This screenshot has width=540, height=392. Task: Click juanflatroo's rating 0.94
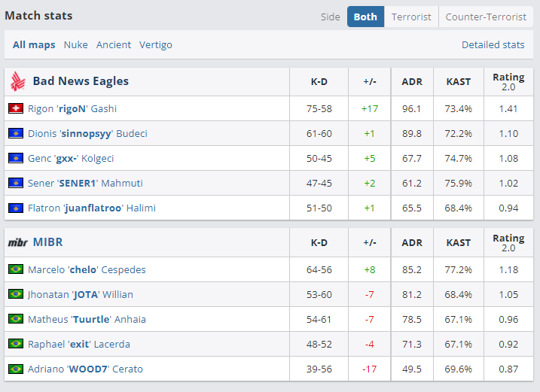pyautogui.click(x=508, y=208)
